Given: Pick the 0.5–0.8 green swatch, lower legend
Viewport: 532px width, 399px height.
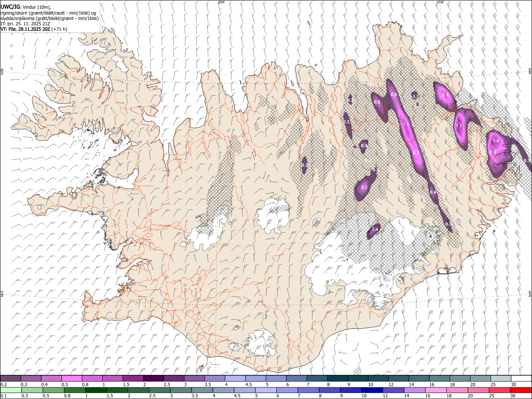Looking at the screenshot, I should 53,390.
